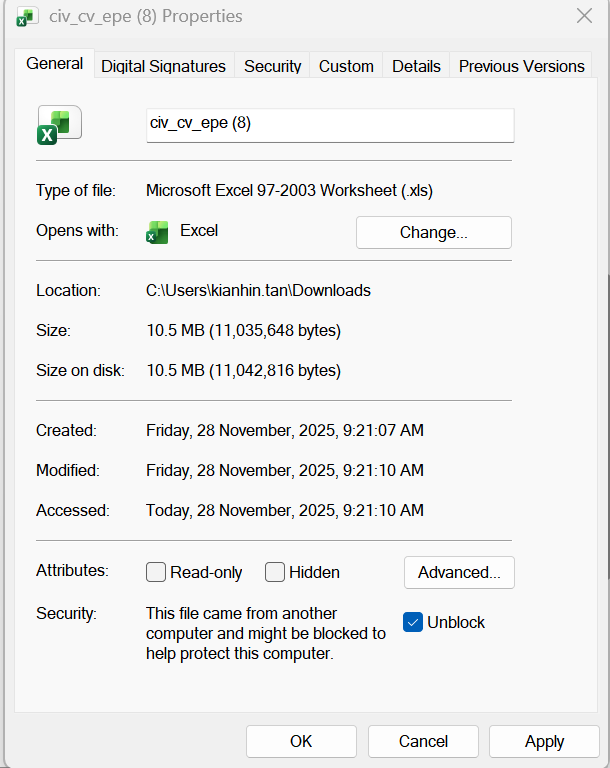The image size is (610, 768).
Task: Click the Cancel button
Action: 423,741
